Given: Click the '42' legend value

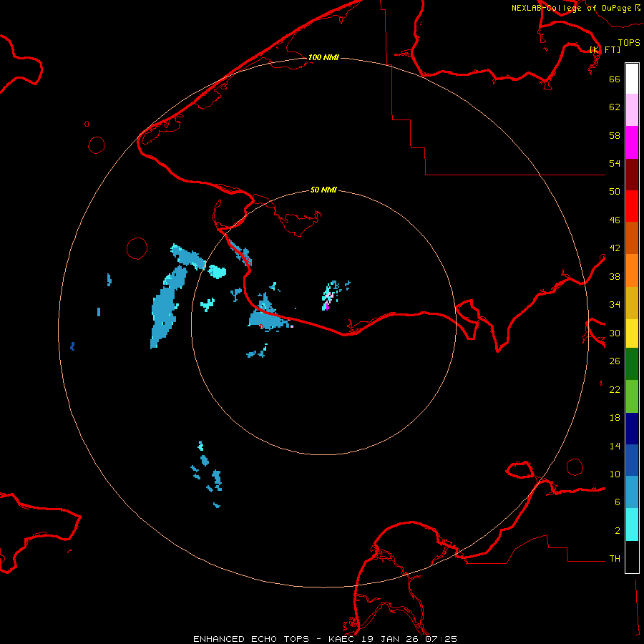Looking at the screenshot, I should [615, 248].
